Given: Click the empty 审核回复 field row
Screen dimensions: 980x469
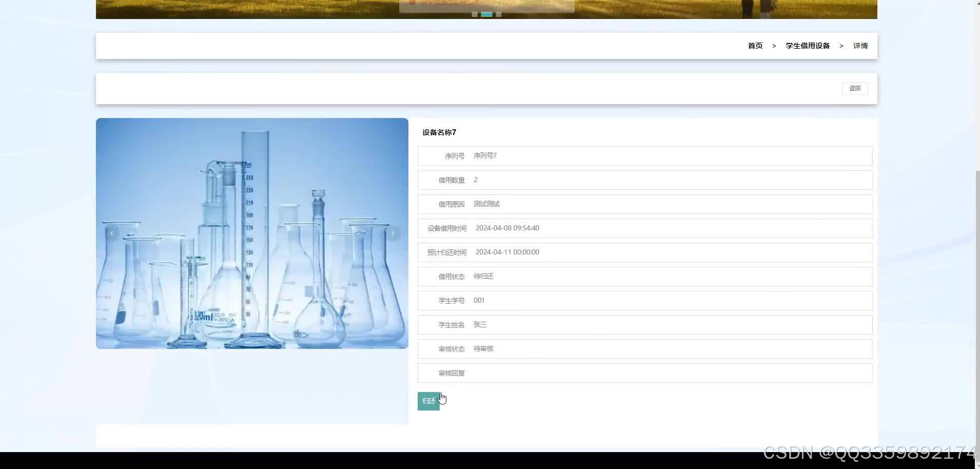Looking at the screenshot, I should pos(645,373).
